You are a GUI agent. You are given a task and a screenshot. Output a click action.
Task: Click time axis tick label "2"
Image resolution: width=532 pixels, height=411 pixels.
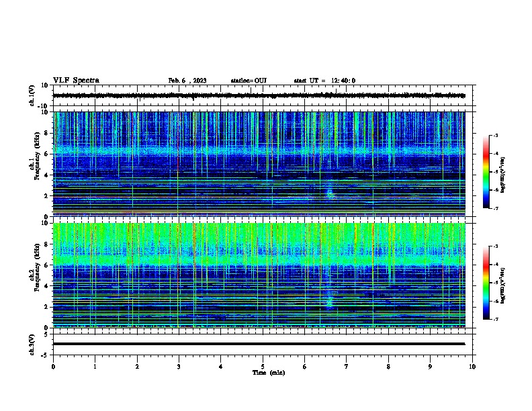tap(137, 367)
